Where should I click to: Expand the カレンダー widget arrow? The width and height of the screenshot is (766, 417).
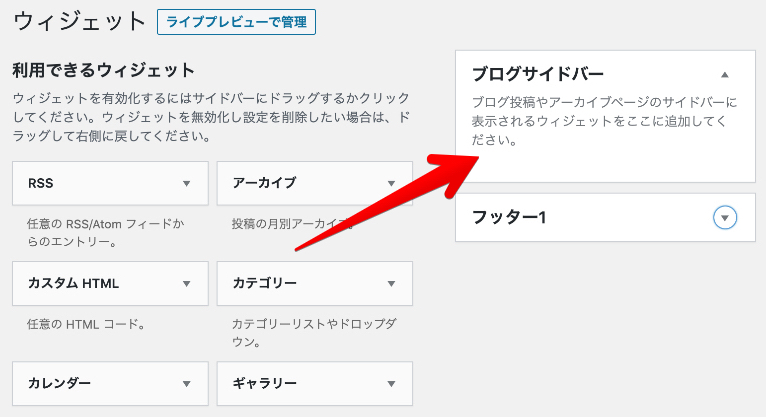(186, 384)
